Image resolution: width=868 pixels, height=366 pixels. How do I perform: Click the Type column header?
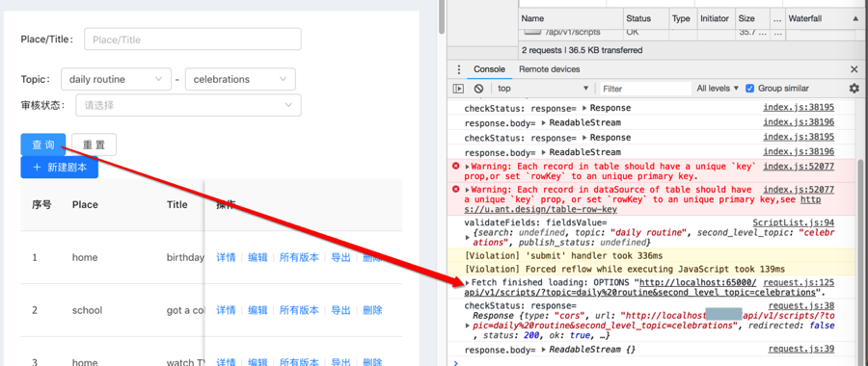pyautogui.click(x=683, y=18)
